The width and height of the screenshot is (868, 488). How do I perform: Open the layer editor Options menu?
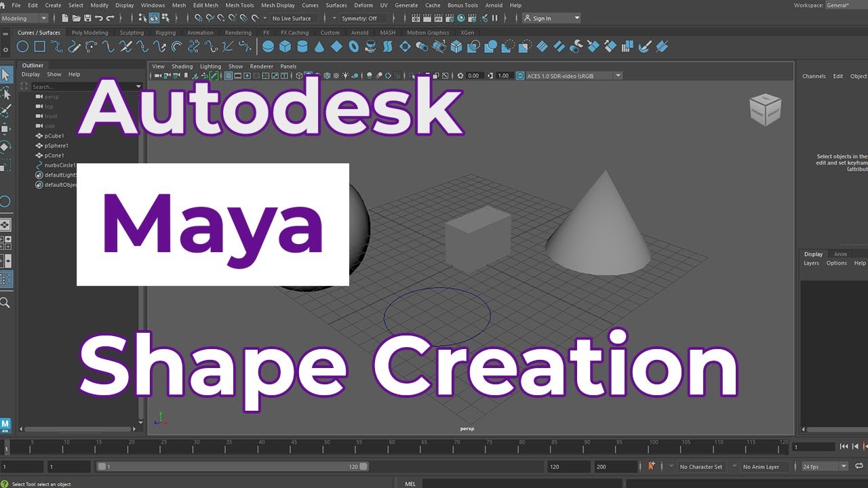[836, 263]
